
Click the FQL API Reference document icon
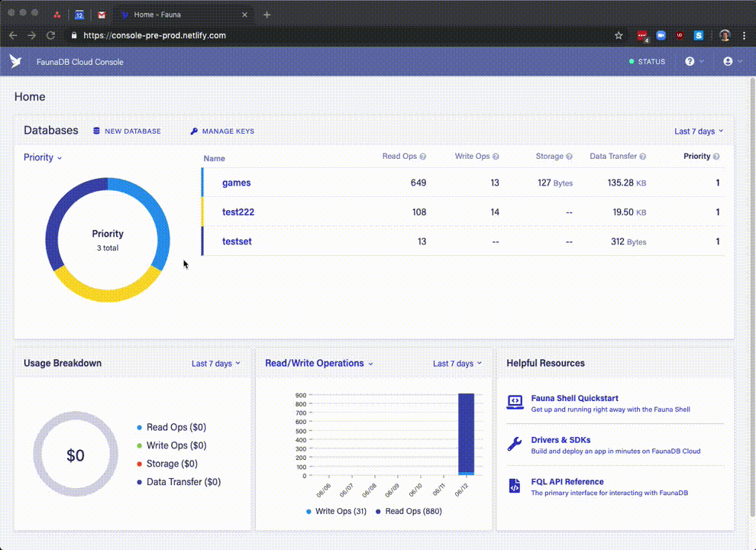pyautogui.click(x=515, y=485)
